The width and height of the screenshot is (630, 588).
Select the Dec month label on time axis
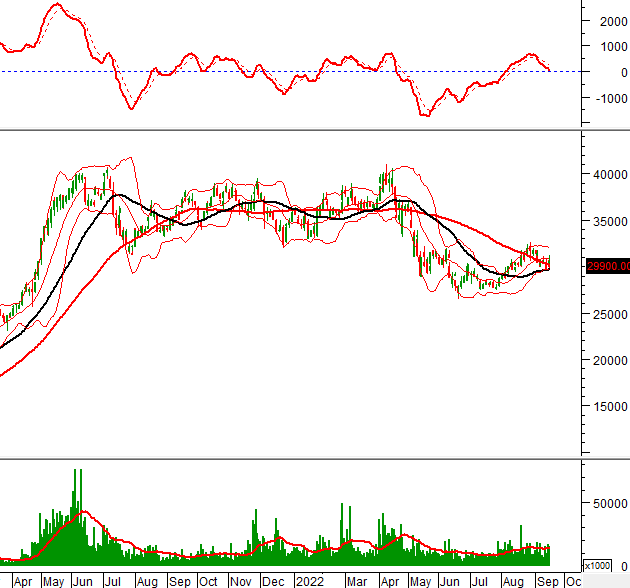273,582
